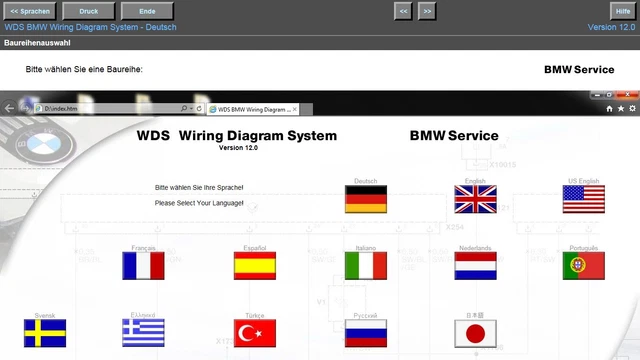Viewport: 640px width, 360px height.
Task: Open browser tools gear icon
Action: [x=632, y=109]
